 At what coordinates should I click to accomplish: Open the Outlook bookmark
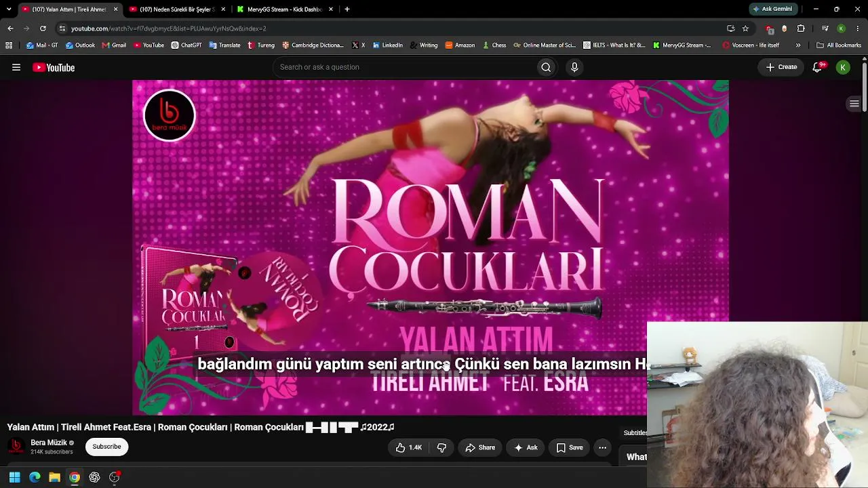[x=80, y=45]
